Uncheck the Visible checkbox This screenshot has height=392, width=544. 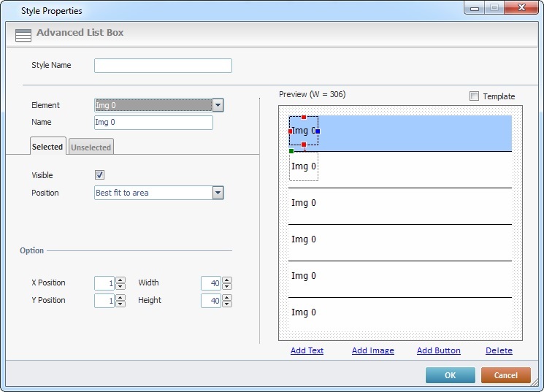100,175
